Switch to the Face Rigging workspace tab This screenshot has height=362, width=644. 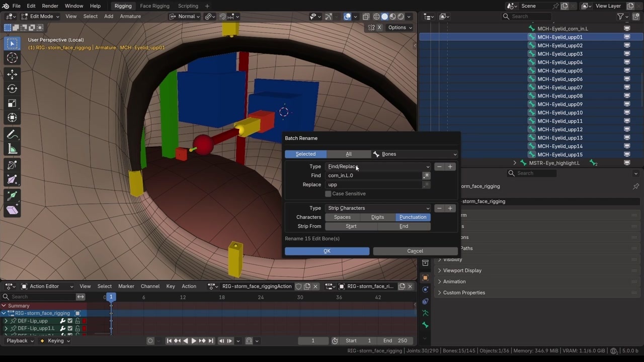154,6
